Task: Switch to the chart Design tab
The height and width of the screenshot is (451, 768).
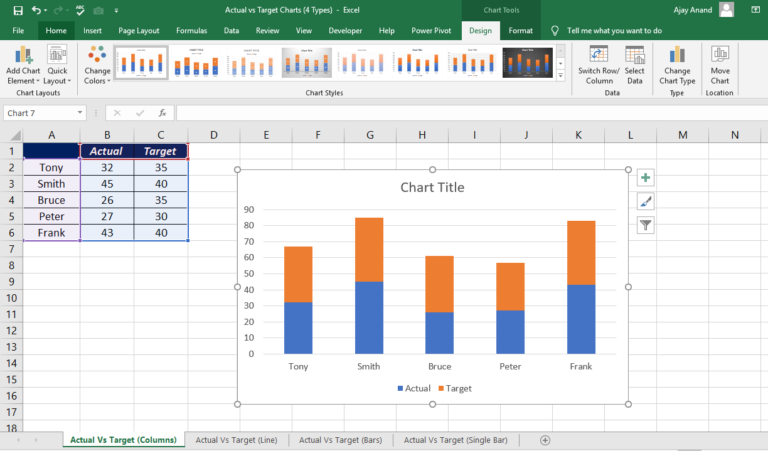Action: click(x=480, y=30)
